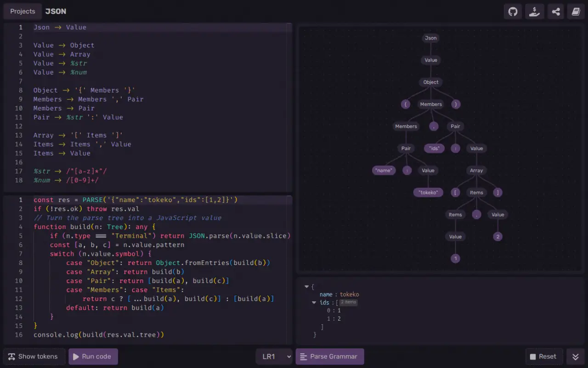Click the 'function build' code line
Viewport: 588px width, 368px height.
pos(95,227)
